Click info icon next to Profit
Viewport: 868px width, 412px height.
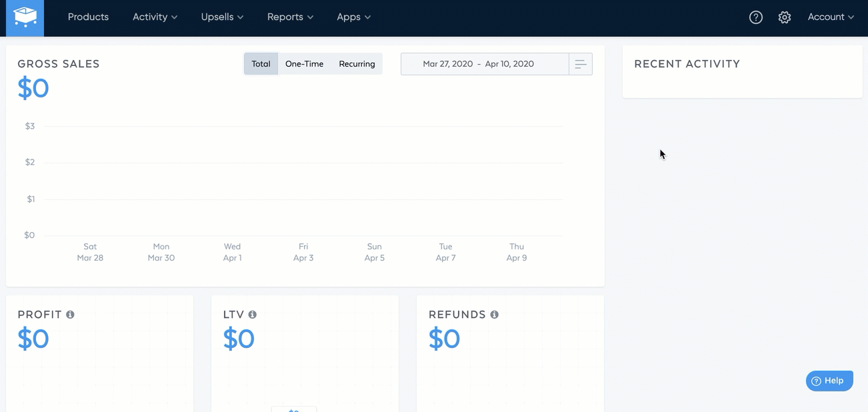[70, 315]
